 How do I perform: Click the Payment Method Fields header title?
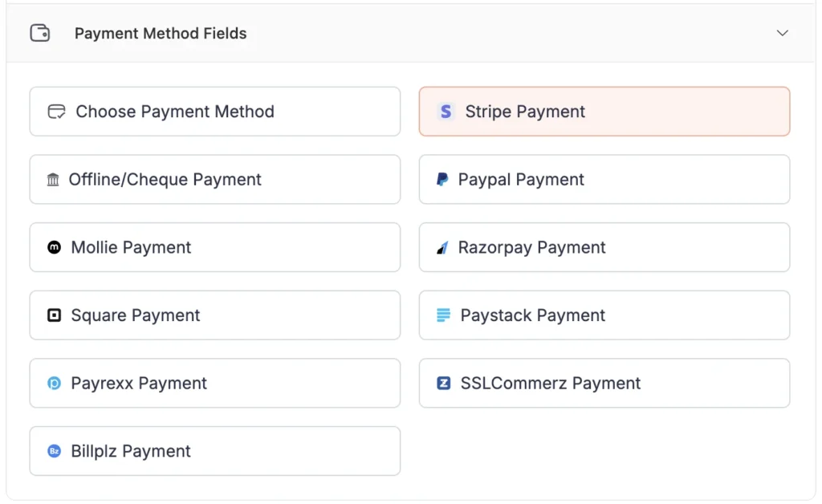(x=161, y=33)
